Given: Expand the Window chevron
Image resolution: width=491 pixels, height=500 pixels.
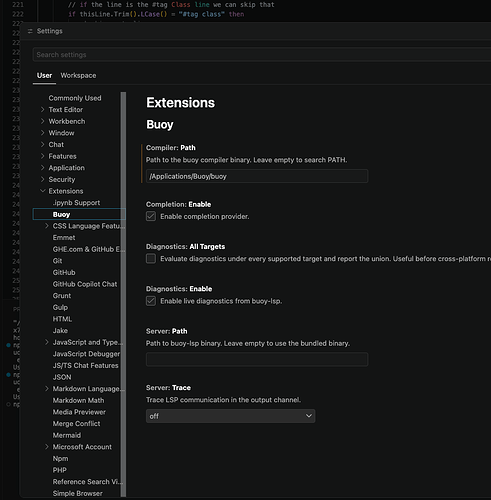Looking at the screenshot, I should 42,133.
